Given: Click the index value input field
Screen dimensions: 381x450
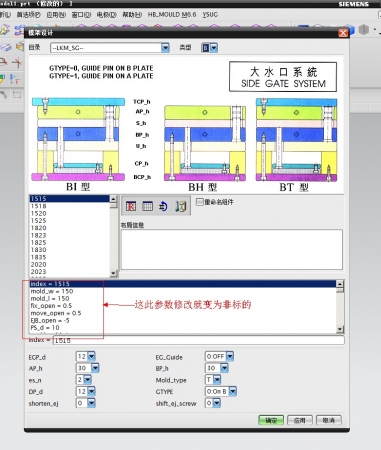Looking at the screenshot, I should tap(198, 340).
